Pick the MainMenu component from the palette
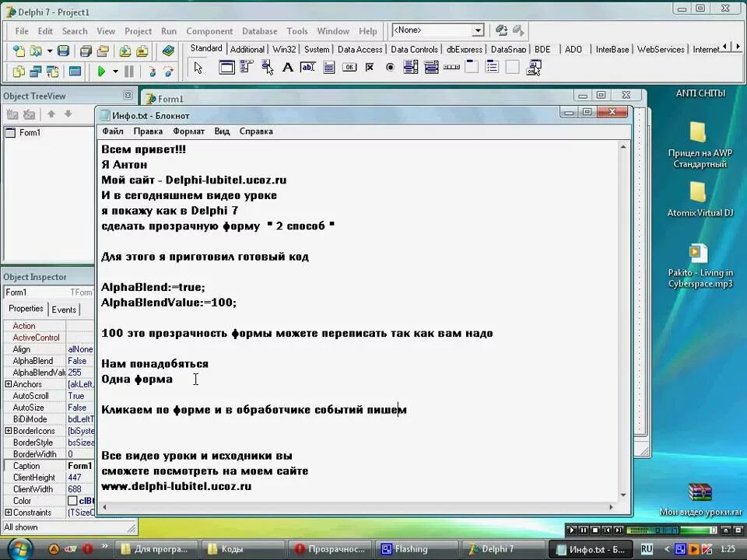 coord(247,67)
